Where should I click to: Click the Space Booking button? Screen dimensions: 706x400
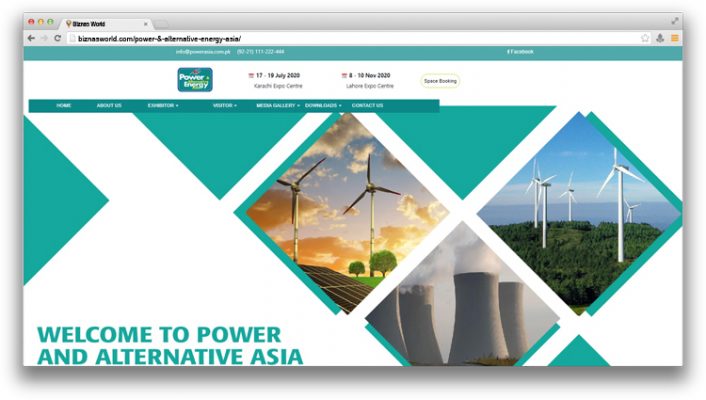tap(440, 81)
